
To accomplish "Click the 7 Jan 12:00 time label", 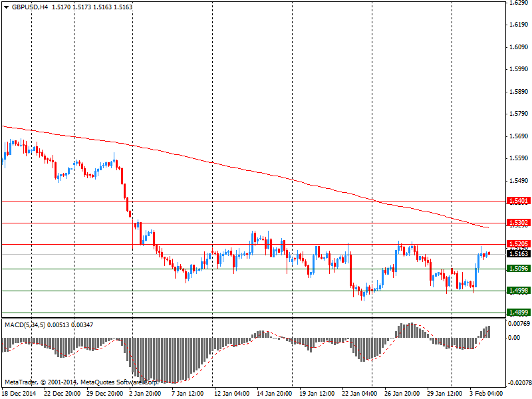I will point(188,394).
